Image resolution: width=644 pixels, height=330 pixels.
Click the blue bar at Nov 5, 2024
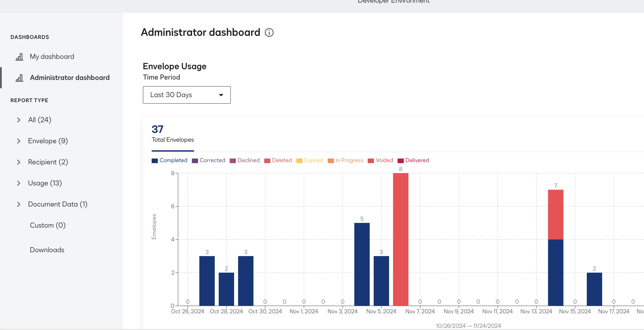tap(381, 281)
